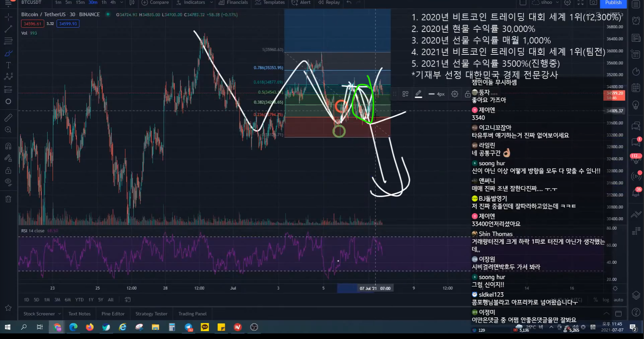Undo the last chart action
Image resolution: width=644 pixels, height=339 pixels.
(349, 2)
